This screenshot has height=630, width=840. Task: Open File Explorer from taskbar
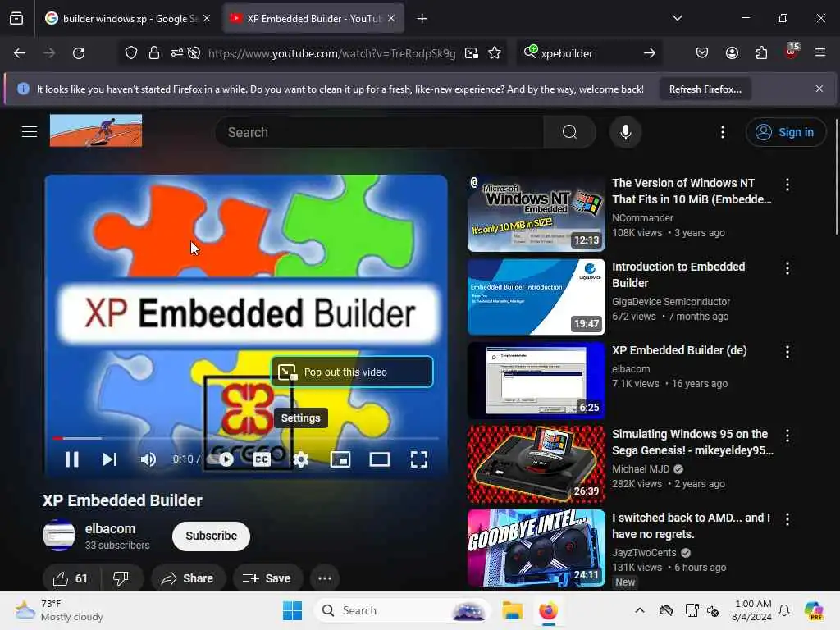click(512, 610)
